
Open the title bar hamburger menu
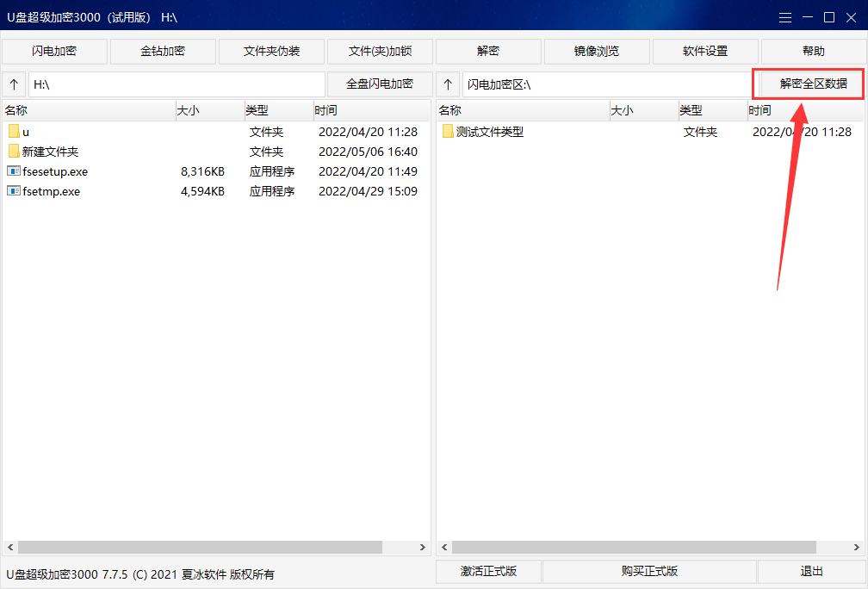click(785, 18)
